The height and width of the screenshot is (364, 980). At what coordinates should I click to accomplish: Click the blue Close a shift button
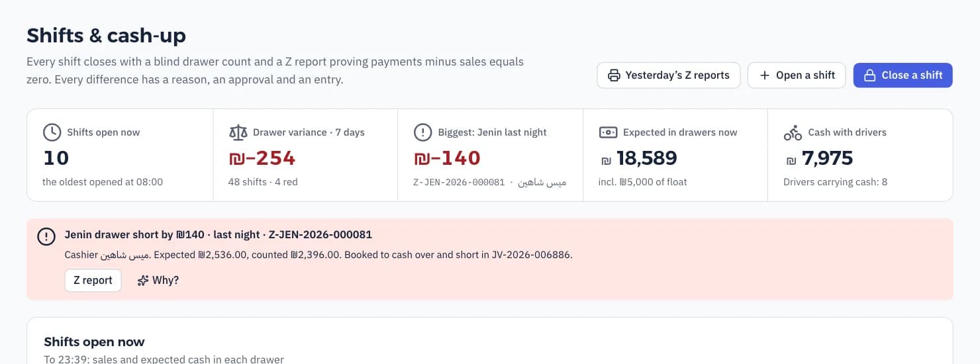tap(903, 75)
